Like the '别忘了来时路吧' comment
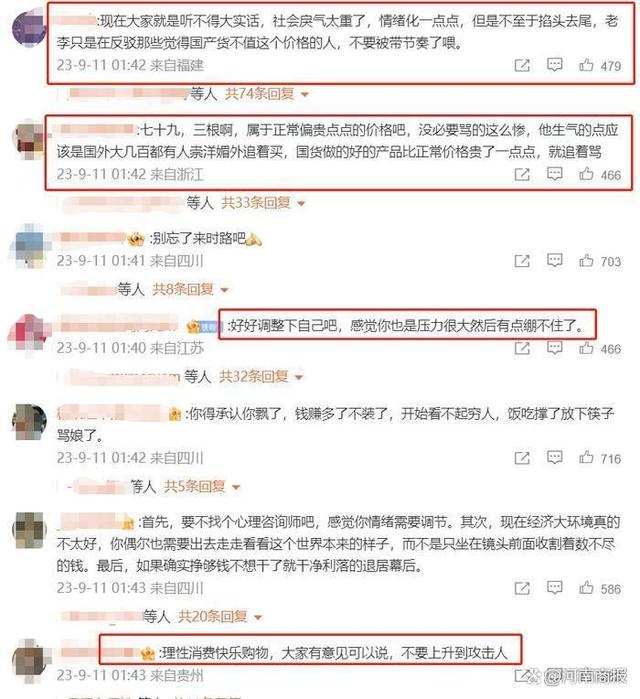 pyautogui.click(x=586, y=261)
